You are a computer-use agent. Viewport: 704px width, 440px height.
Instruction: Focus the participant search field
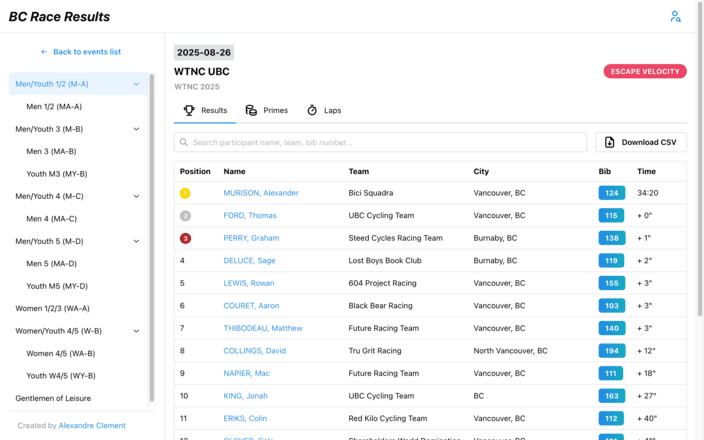click(x=385, y=142)
